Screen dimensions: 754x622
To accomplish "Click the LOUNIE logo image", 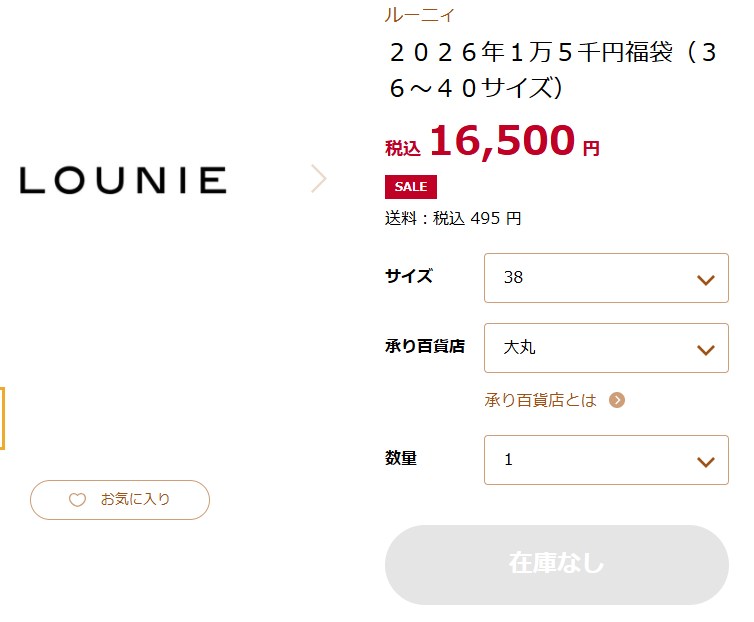I will click(x=123, y=180).
